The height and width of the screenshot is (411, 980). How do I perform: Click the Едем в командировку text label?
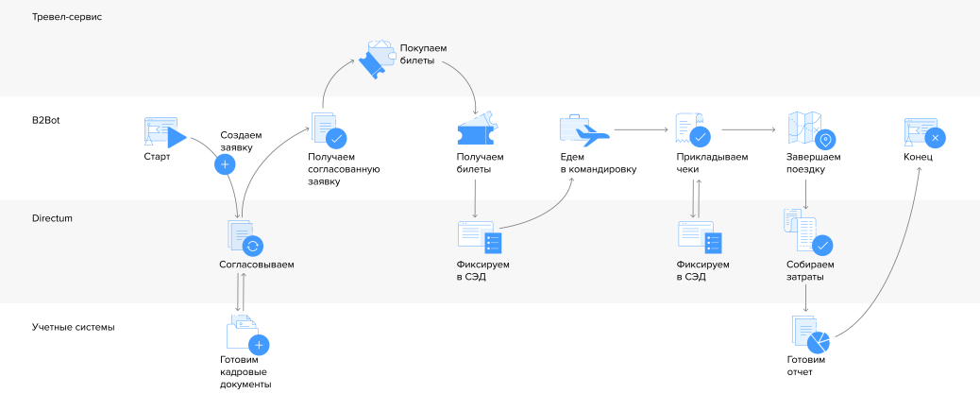click(x=599, y=163)
